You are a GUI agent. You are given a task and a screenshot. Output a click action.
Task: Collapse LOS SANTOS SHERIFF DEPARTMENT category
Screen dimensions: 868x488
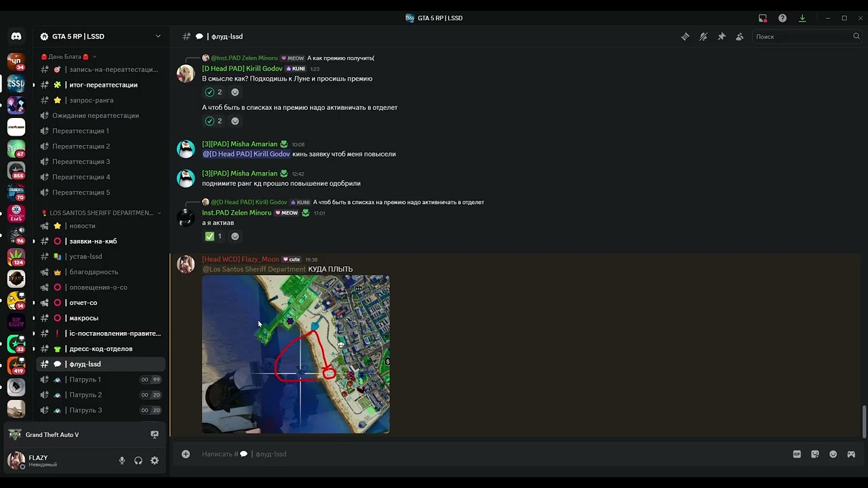(x=101, y=213)
